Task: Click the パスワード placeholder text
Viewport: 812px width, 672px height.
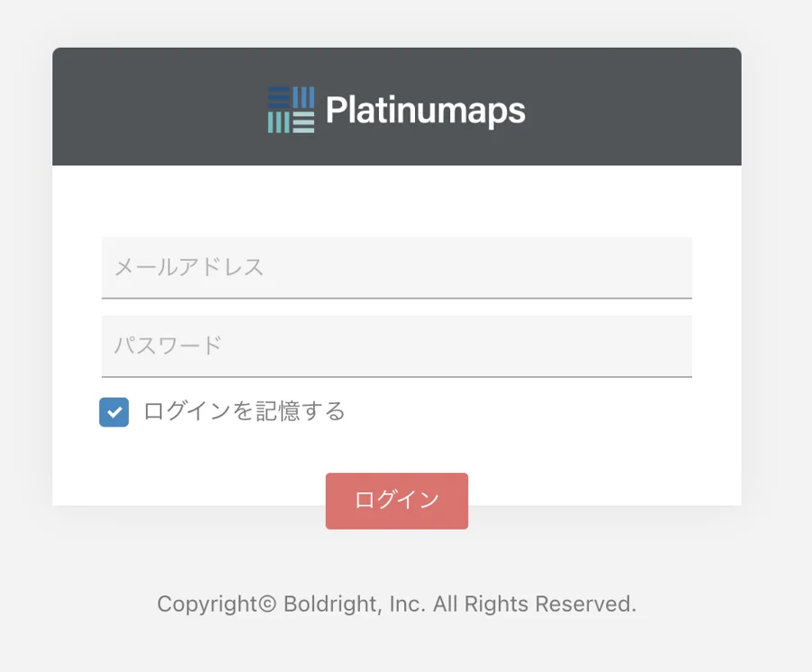Action: [167, 345]
